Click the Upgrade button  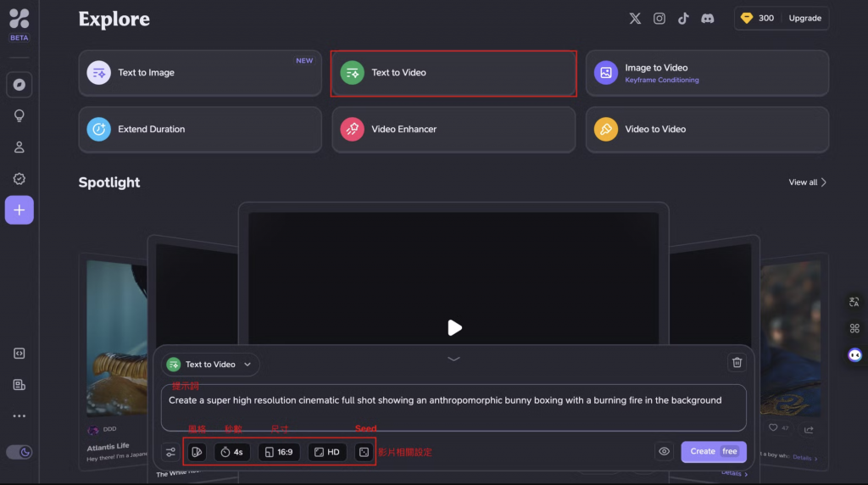coord(805,19)
